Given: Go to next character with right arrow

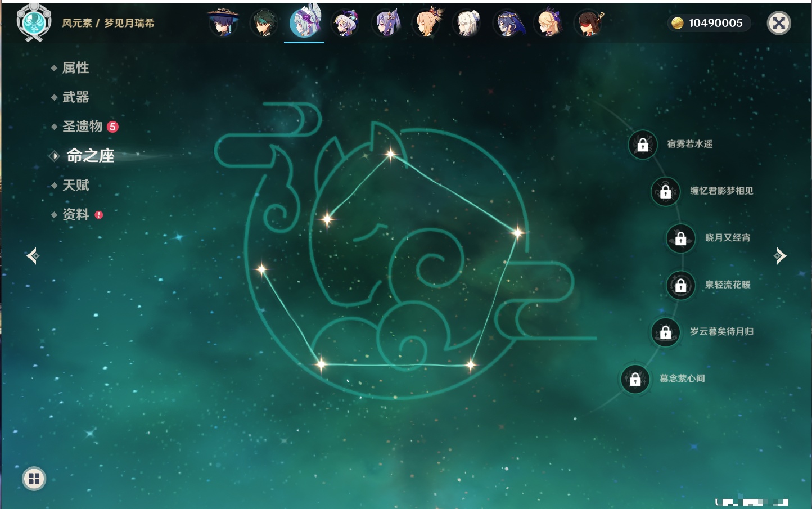Looking at the screenshot, I should 780,256.
